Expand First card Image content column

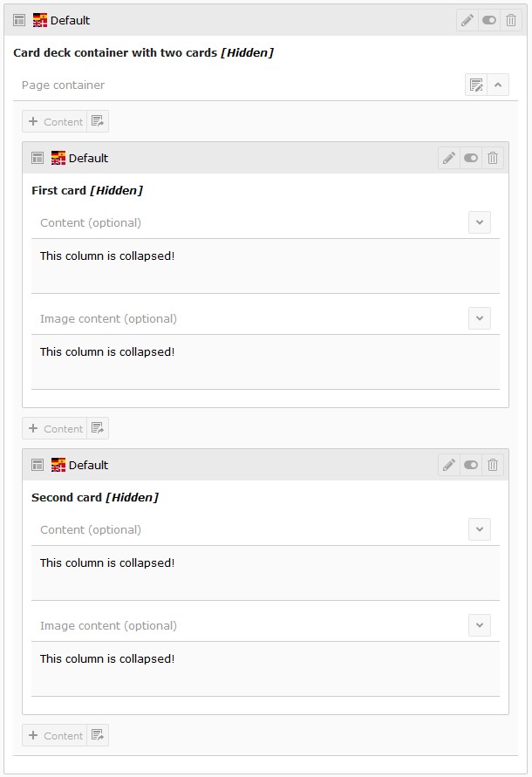480,318
